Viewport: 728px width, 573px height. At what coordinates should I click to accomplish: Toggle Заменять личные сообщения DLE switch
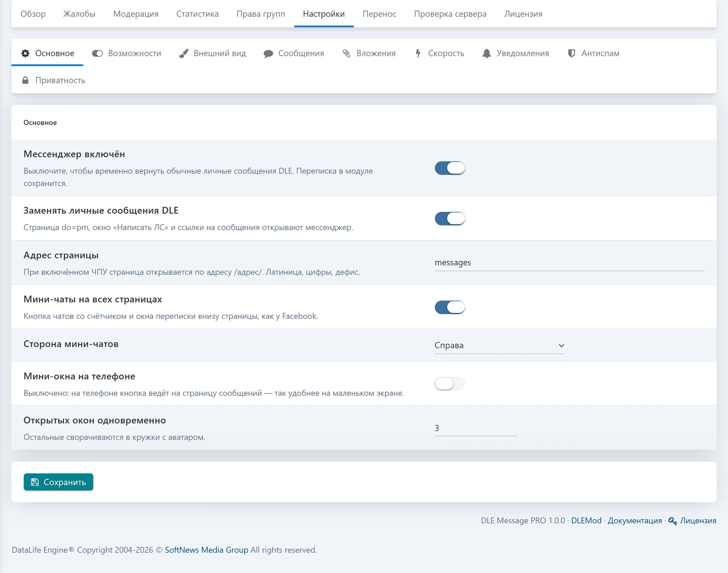click(x=450, y=218)
